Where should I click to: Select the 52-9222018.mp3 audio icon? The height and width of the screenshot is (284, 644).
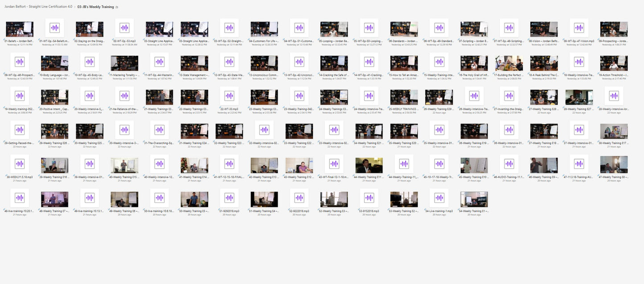[x=299, y=198]
